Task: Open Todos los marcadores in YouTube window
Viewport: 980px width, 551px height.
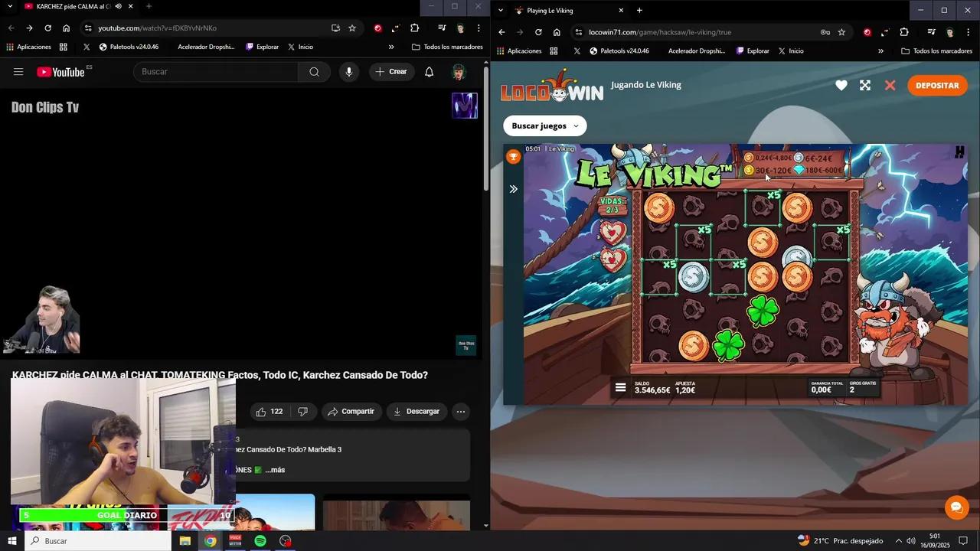Action: pyautogui.click(x=447, y=47)
